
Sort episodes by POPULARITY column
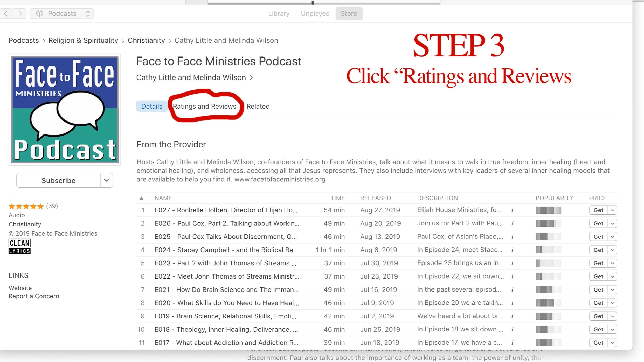(555, 198)
